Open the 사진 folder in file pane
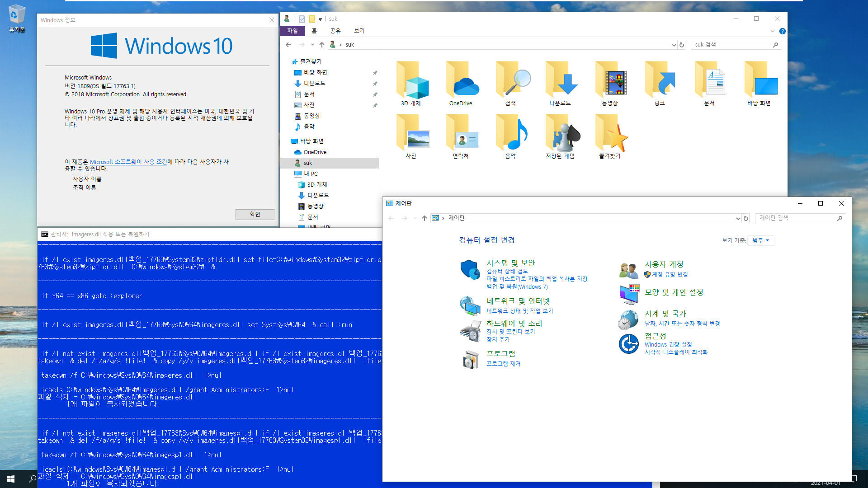The width and height of the screenshot is (868, 488). (x=411, y=136)
